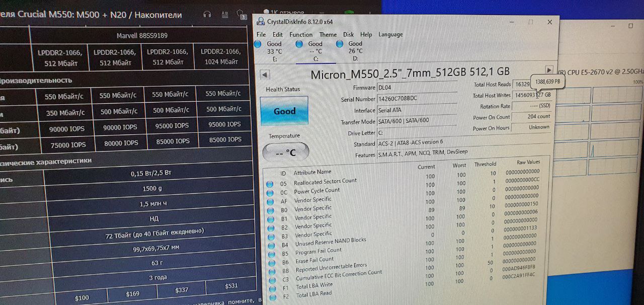Select the Reallocated Sectors Count row text

(x=325, y=181)
